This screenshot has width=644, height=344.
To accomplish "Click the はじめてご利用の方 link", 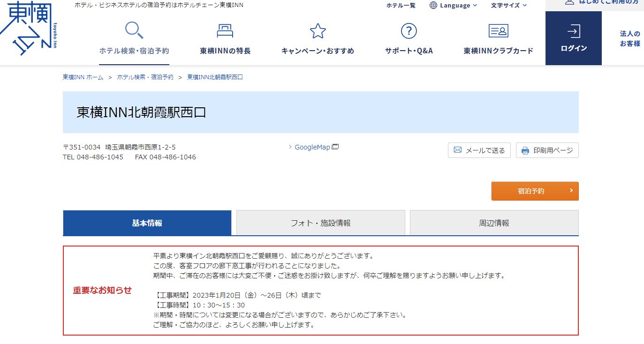I will (609, 2).
